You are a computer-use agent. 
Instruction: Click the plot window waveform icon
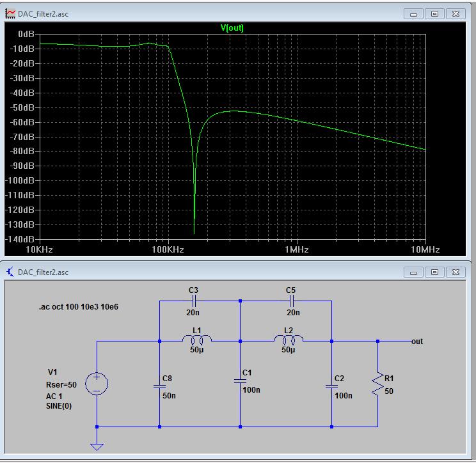(x=10, y=13)
